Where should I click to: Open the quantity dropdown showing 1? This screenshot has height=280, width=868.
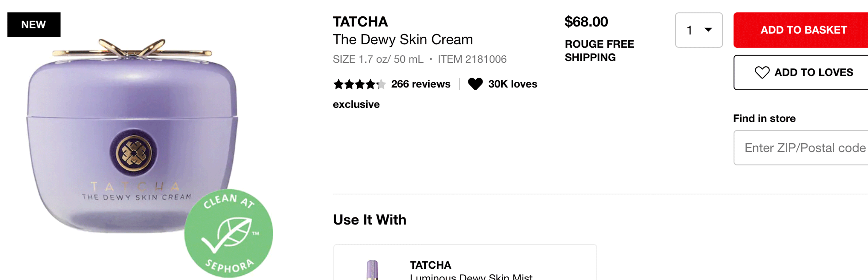coord(698,30)
